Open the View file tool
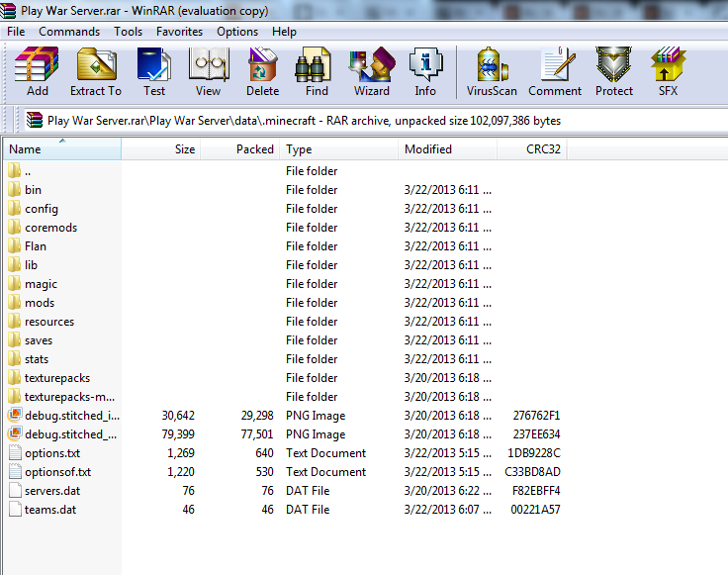Viewport: 728px width, 575px height. point(208,71)
